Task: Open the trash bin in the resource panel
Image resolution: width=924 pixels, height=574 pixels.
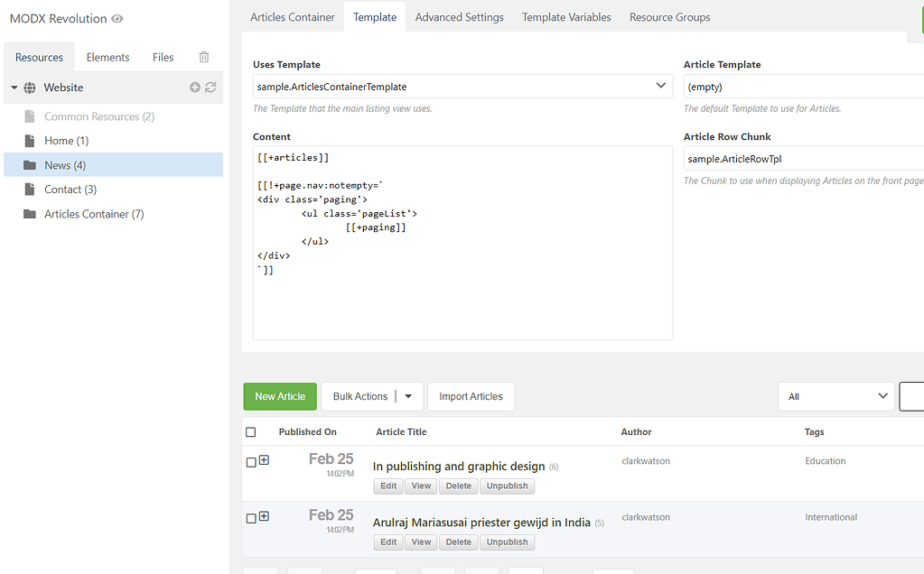Action: (203, 56)
